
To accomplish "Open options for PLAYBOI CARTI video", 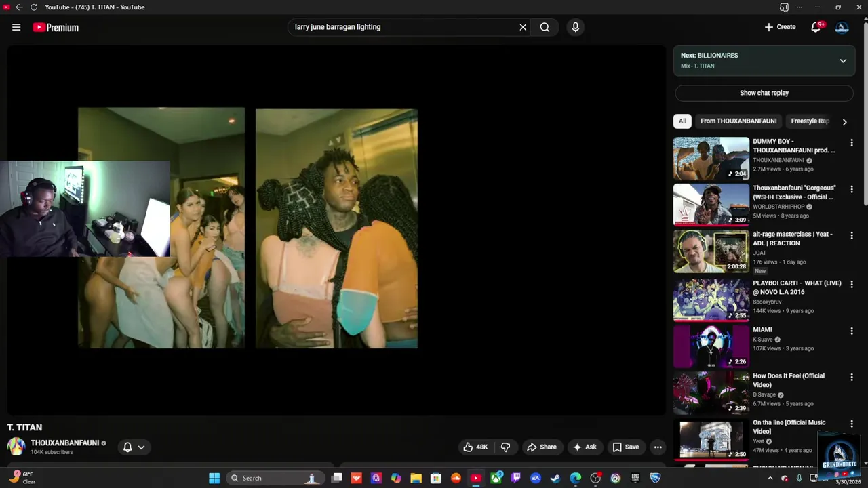I will pyautogui.click(x=851, y=284).
